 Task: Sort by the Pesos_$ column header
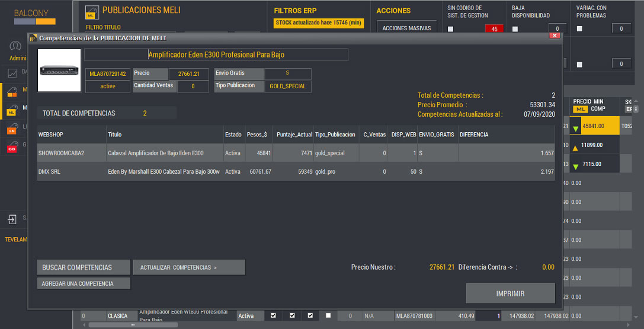point(257,135)
